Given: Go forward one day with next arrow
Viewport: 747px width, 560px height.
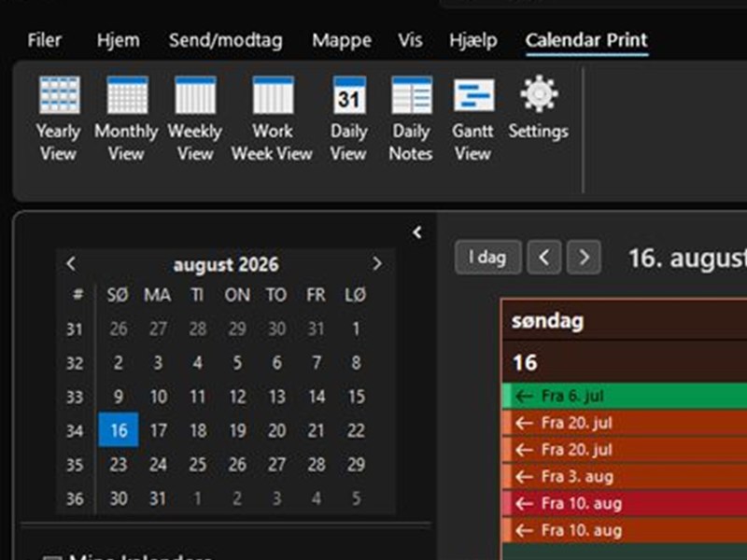Looking at the screenshot, I should pyautogui.click(x=584, y=258).
